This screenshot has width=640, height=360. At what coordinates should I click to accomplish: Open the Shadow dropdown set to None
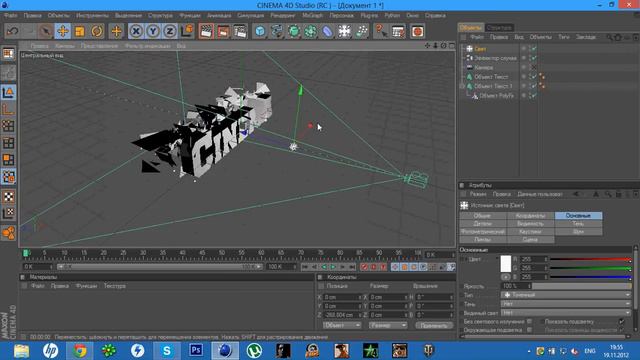point(565,304)
